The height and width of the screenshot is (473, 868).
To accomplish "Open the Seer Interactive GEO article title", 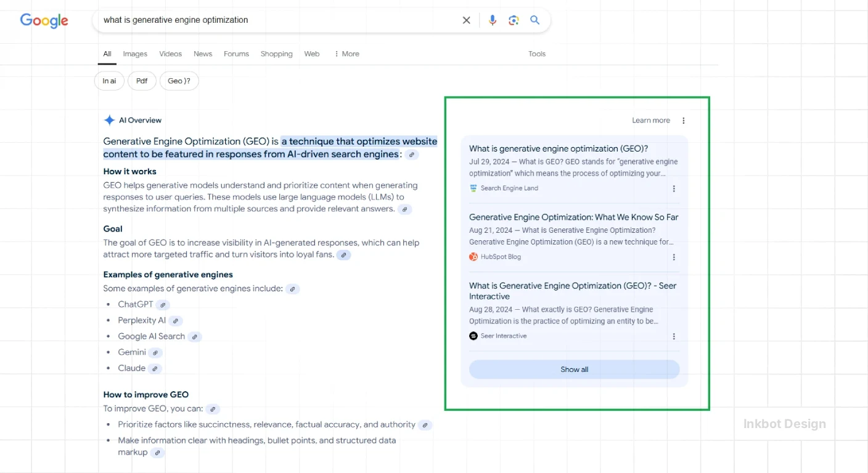I will click(x=573, y=291).
